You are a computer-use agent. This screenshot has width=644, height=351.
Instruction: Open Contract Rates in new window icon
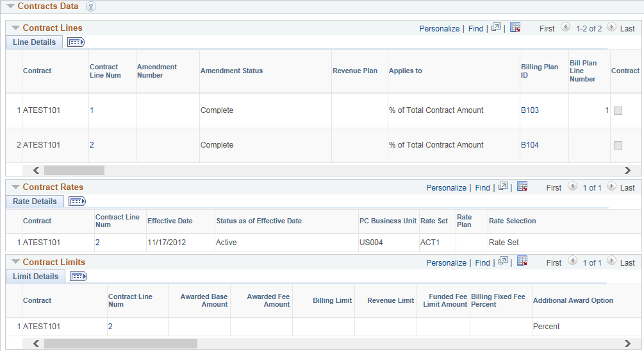tap(503, 186)
